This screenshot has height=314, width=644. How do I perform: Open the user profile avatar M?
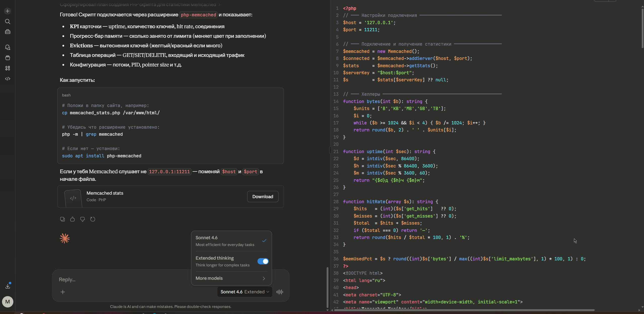click(x=8, y=302)
